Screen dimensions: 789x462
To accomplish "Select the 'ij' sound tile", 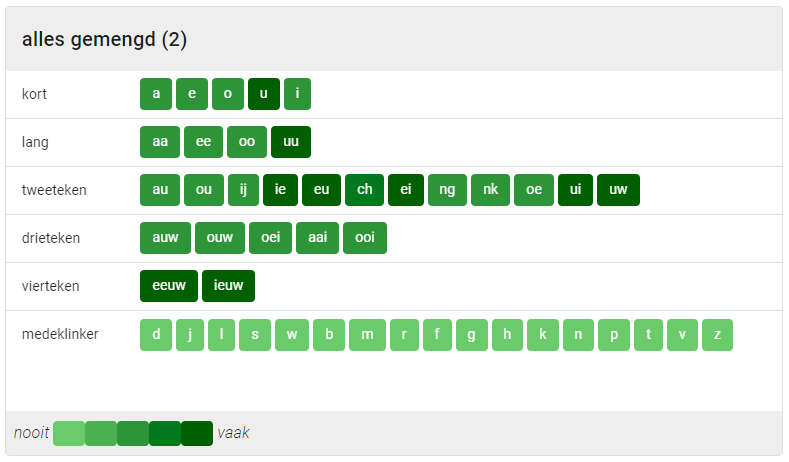I will [243, 190].
